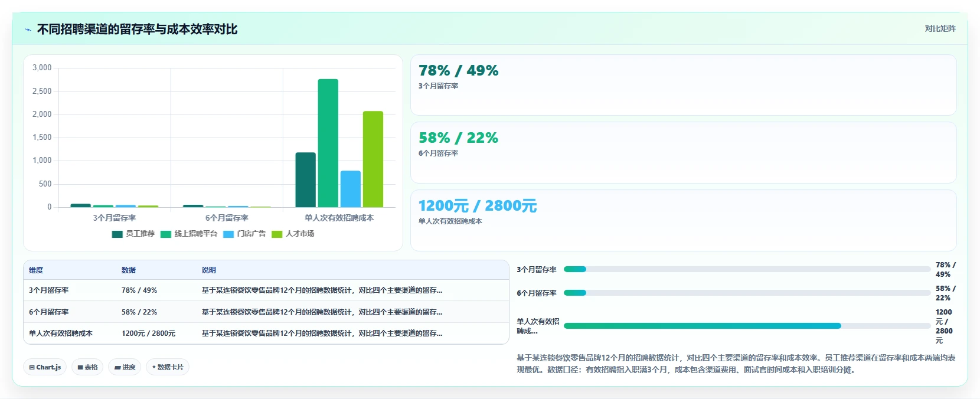Open the 1200元 / 2800元 stat card
This screenshot has width=980, height=399.
[684, 220]
